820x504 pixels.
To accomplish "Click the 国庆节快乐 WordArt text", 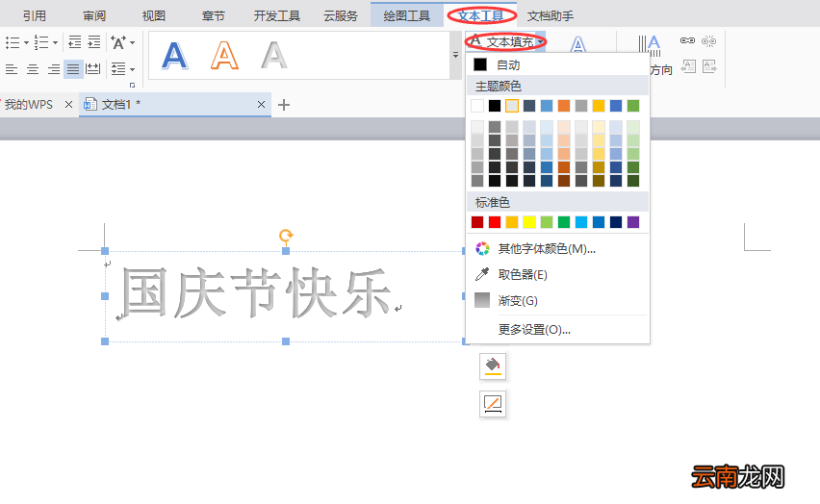I will point(256,292).
